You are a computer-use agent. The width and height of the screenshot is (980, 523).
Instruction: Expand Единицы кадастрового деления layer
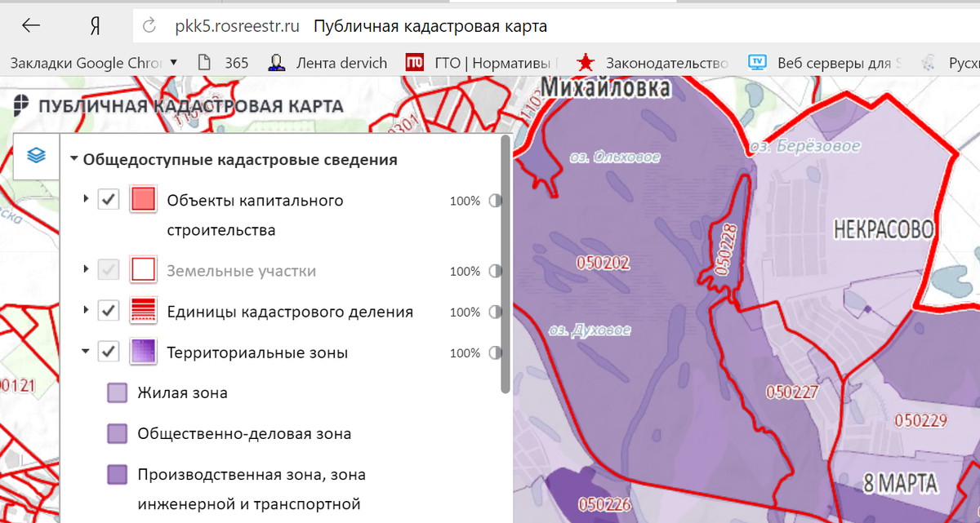tap(87, 310)
